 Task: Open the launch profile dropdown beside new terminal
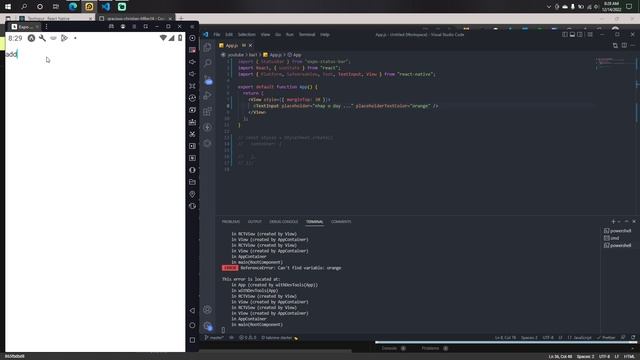(619, 222)
